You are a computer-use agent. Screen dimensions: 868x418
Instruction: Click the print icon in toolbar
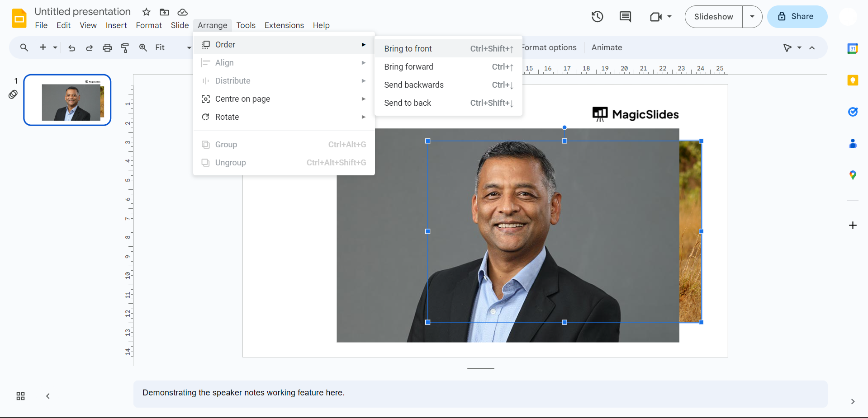[107, 48]
